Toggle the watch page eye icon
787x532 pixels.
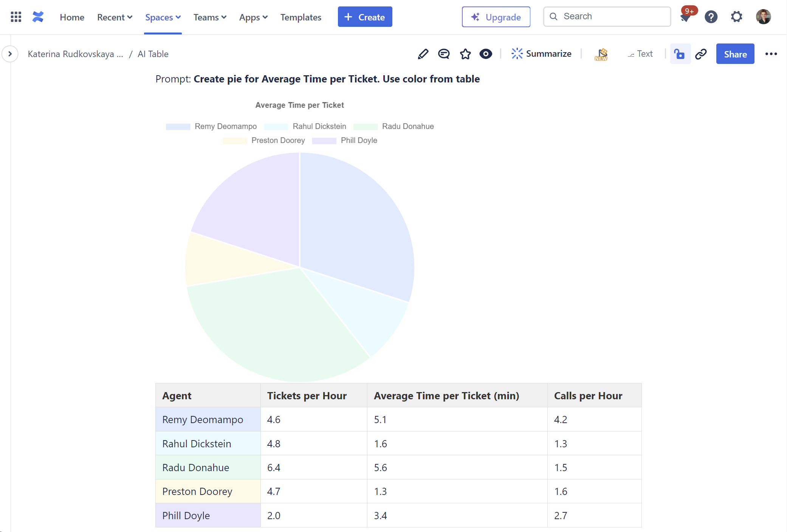click(486, 54)
